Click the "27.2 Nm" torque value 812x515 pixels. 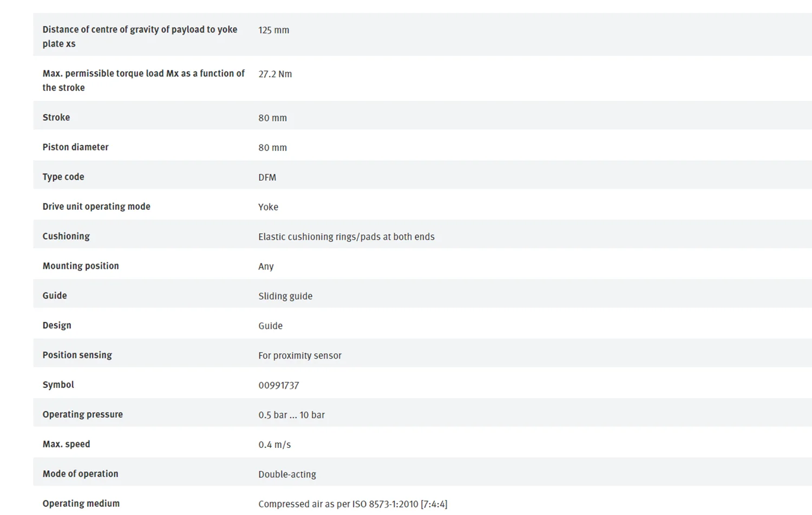[x=275, y=74]
